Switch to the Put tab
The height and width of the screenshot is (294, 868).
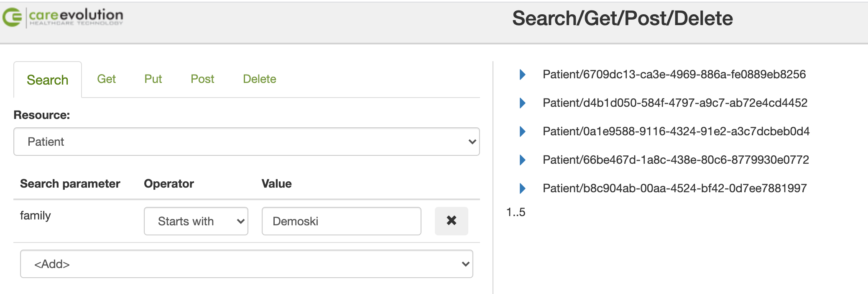[x=153, y=79]
